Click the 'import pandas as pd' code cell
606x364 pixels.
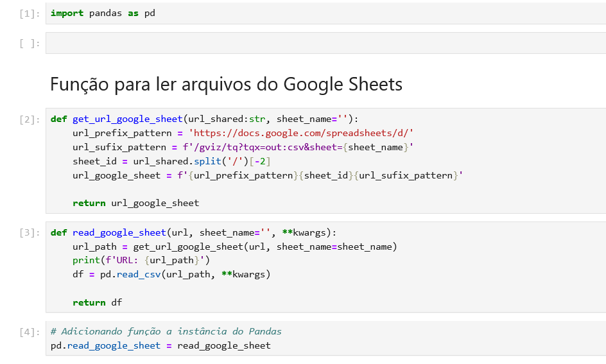[x=326, y=13]
